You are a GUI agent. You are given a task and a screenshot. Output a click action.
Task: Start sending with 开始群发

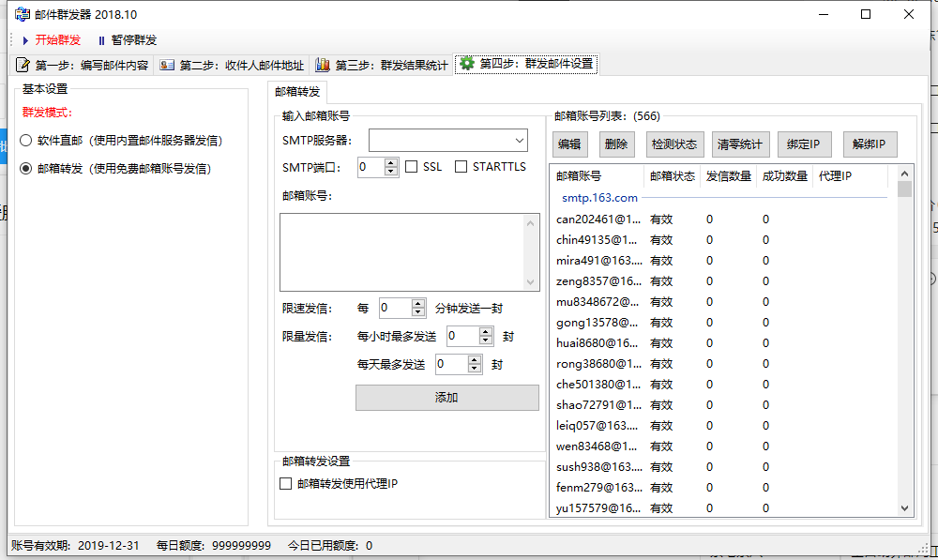(52, 40)
